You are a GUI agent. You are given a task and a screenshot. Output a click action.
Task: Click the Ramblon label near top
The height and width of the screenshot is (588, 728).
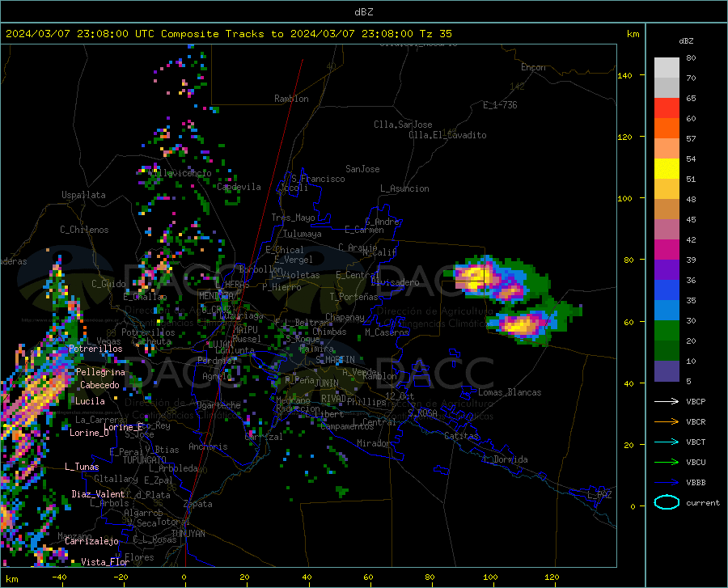[291, 99]
